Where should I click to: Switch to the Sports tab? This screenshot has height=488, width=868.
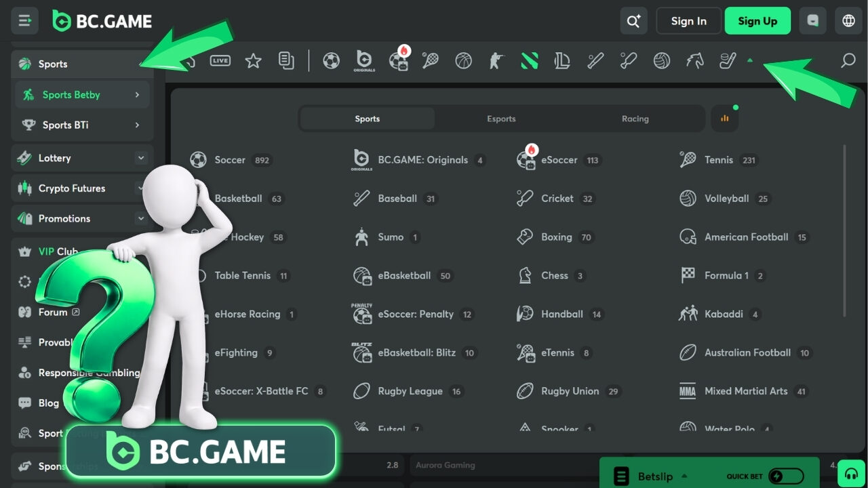(367, 119)
